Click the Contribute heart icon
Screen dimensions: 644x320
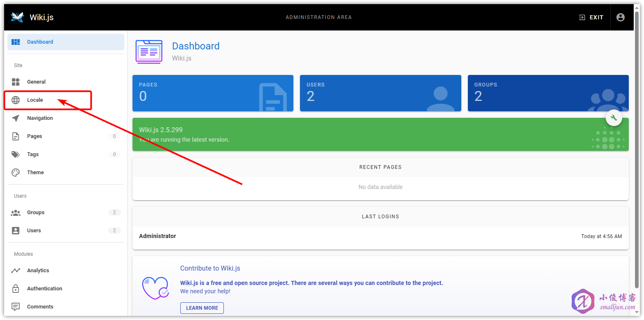[x=156, y=288]
